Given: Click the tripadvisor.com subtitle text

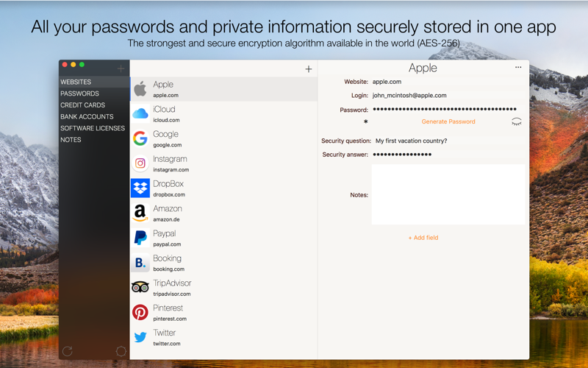Looking at the screenshot, I should [x=172, y=294].
